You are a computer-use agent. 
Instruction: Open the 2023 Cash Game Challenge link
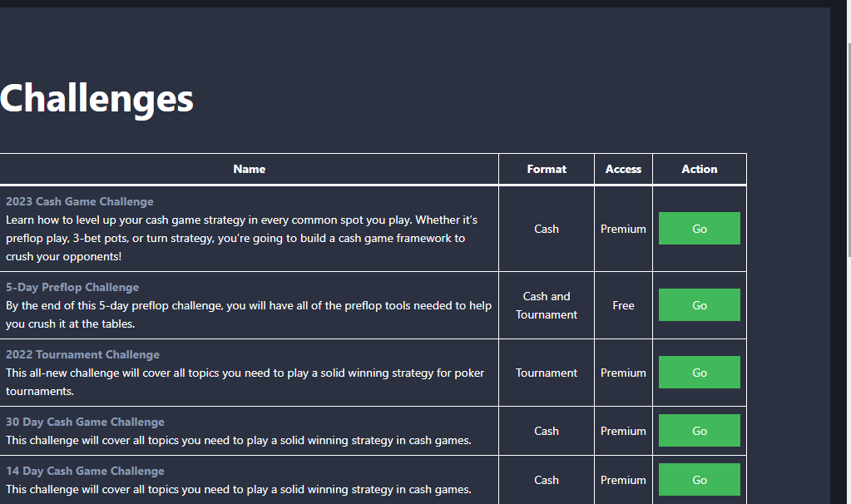[80, 201]
